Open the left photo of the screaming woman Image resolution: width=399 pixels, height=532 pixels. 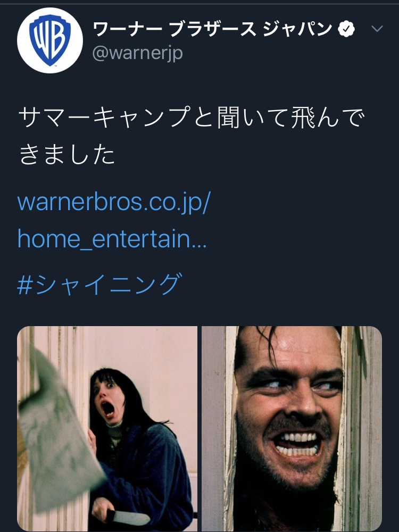[107, 429]
